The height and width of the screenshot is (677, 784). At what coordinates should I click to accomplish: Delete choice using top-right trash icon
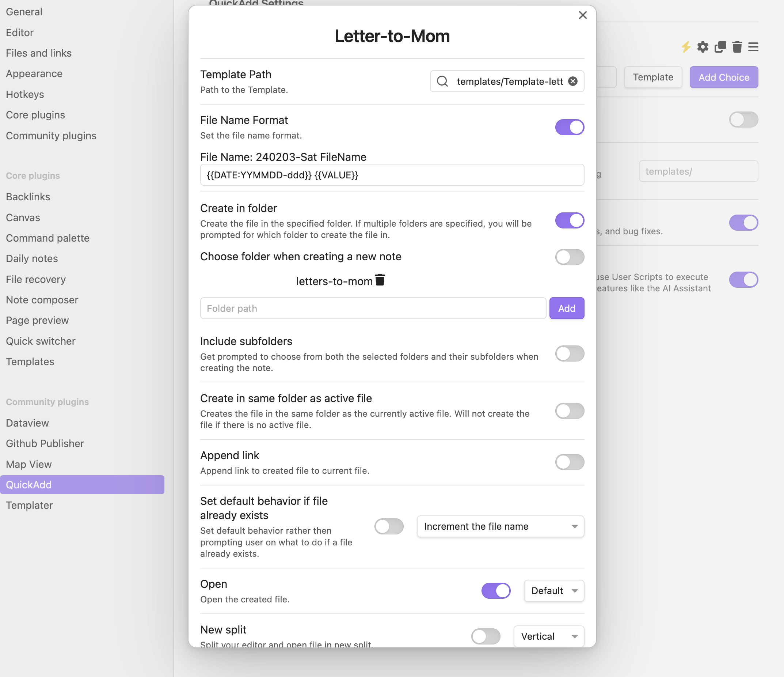(737, 47)
